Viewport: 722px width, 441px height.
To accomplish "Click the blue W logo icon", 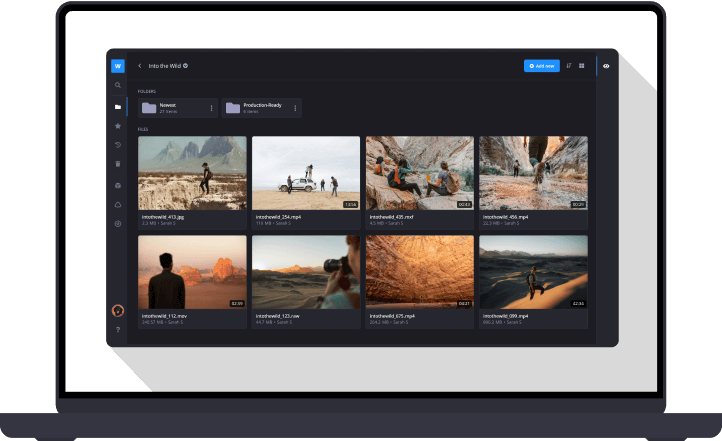I will click(x=118, y=66).
